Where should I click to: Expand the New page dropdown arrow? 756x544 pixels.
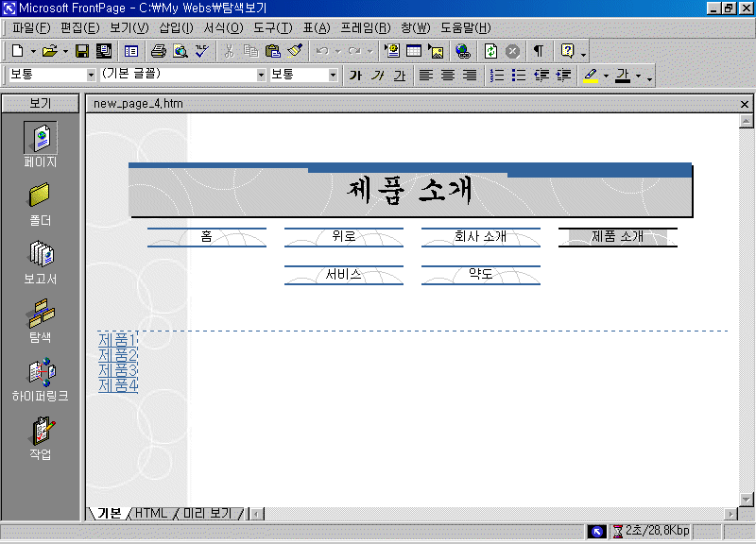pos(33,51)
